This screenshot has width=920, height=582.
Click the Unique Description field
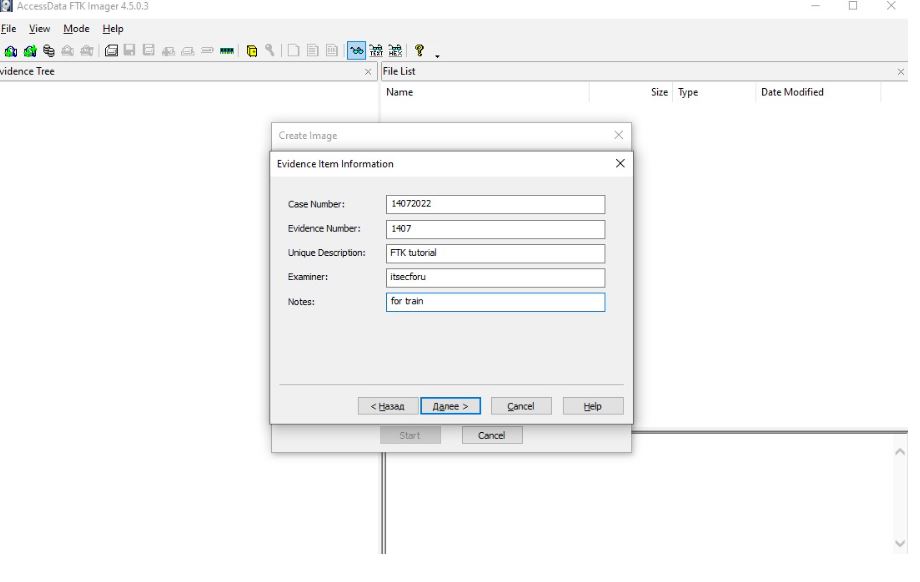point(495,253)
